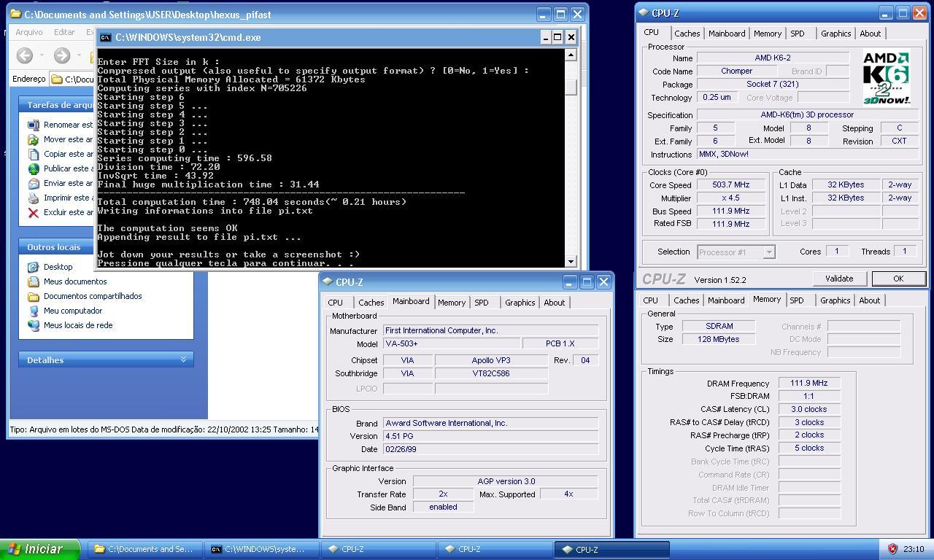Click the Desktop link text in Outros locais
The height and width of the screenshot is (560, 934).
(x=58, y=267)
